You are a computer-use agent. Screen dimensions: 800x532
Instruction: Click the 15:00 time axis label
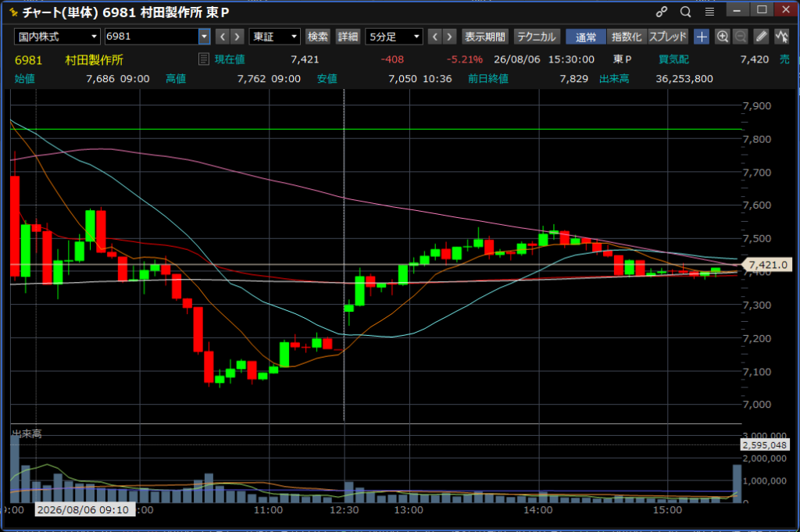[x=667, y=509]
